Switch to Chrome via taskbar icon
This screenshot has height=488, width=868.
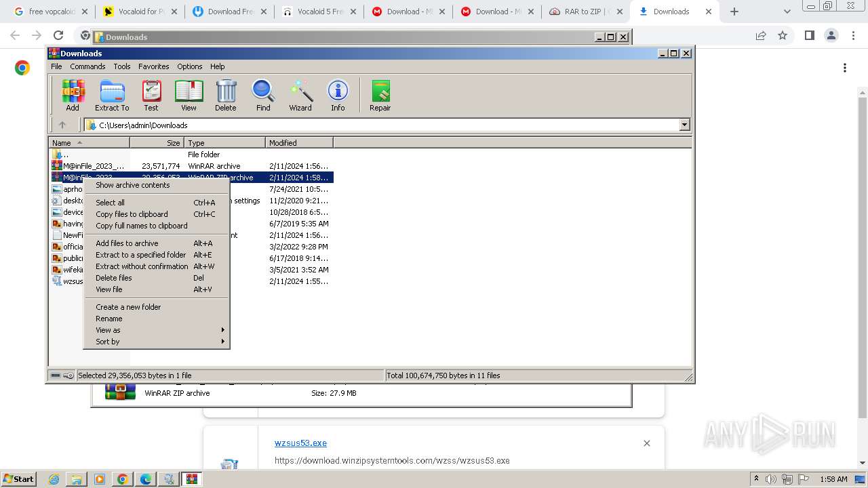click(122, 479)
